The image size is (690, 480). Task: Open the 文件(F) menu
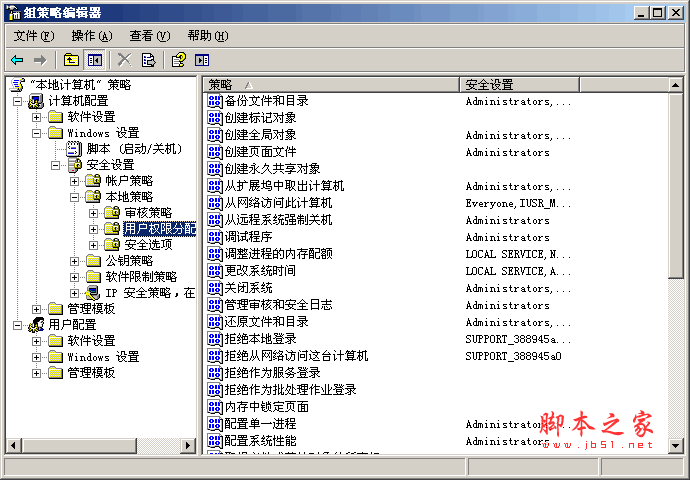(32, 36)
